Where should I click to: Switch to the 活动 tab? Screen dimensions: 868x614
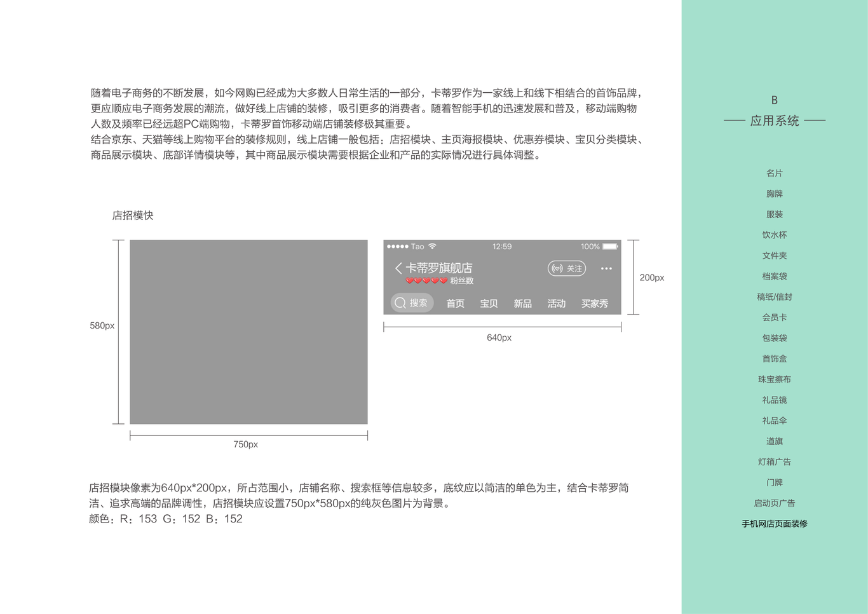[556, 304]
